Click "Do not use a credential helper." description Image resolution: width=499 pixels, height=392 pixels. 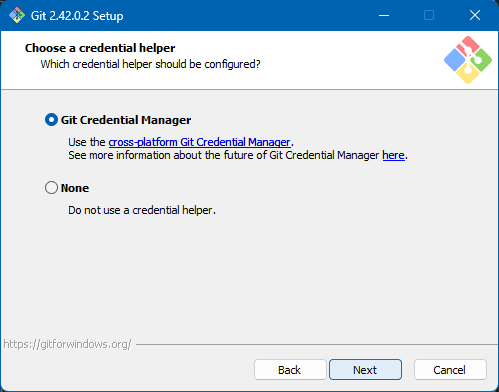[x=142, y=210]
